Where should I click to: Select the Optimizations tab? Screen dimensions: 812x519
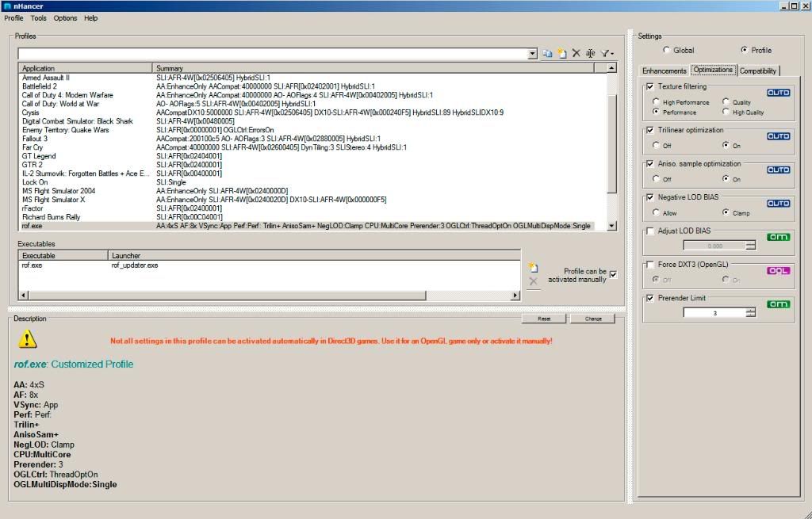coord(713,70)
